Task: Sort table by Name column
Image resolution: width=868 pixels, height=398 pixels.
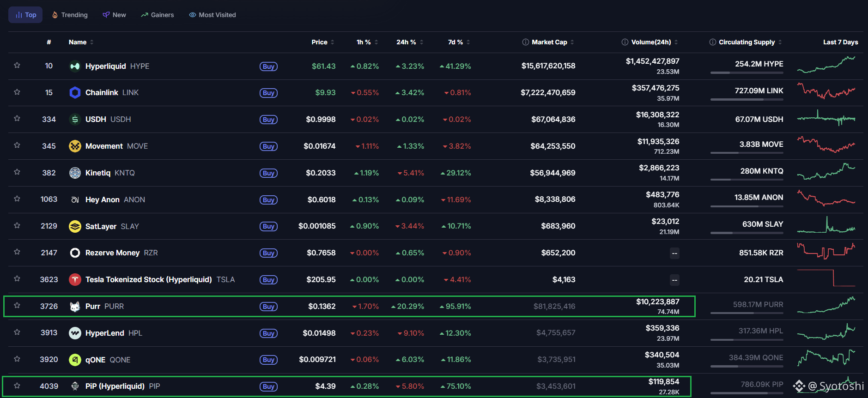Action: (x=81, y=42)
